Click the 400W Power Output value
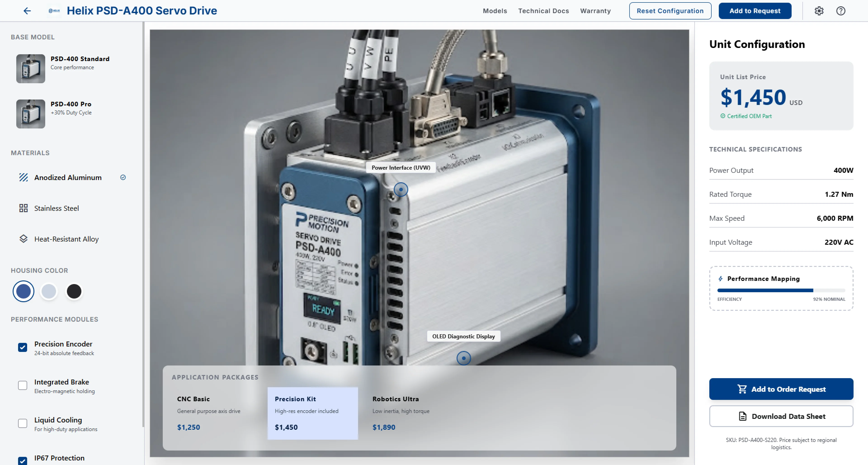 tap(843, 170)
